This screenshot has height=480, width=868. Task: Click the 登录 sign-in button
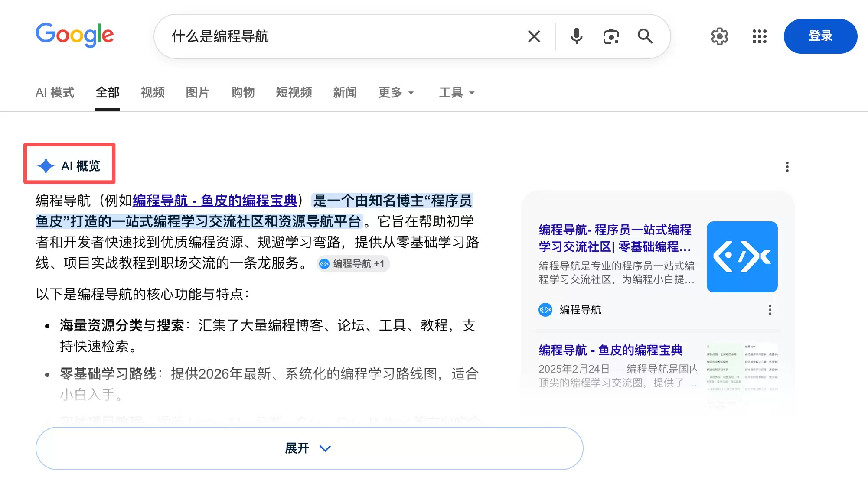click(820, 36)
